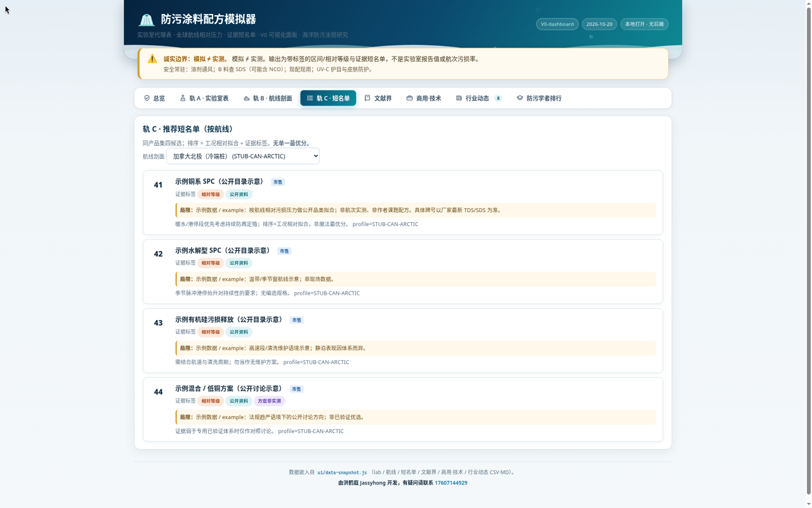The width and height of the screenshot is (812, 508).
Task: Click the 相对等级 tag on the 有机硅污损释放 card
Action: pos(211,332)
